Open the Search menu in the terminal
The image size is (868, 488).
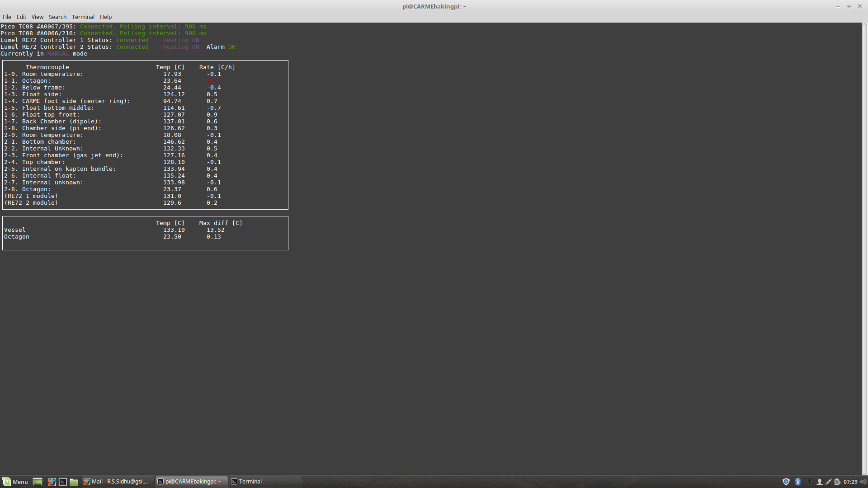(57, 17)
